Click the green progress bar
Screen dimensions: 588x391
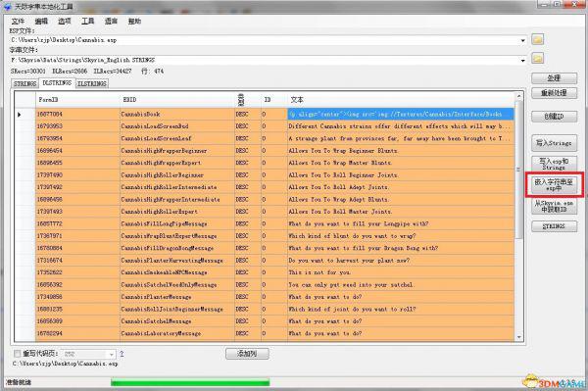(190, 382)
